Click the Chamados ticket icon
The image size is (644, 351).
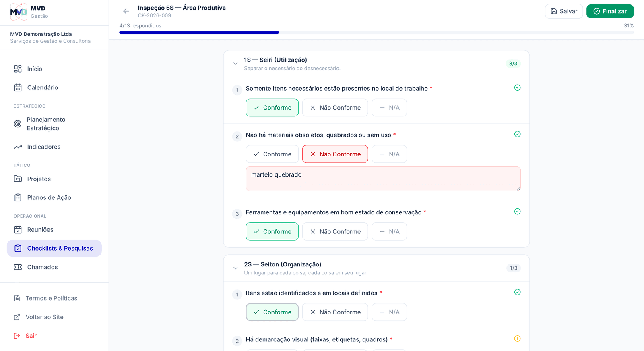click(x=18, y=267)
